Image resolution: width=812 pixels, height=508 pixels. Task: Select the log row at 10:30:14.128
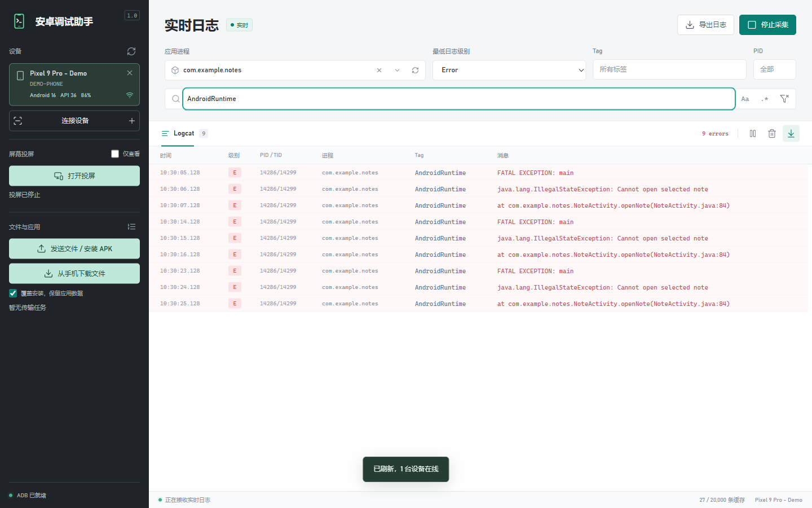click(x=478, y=222)
